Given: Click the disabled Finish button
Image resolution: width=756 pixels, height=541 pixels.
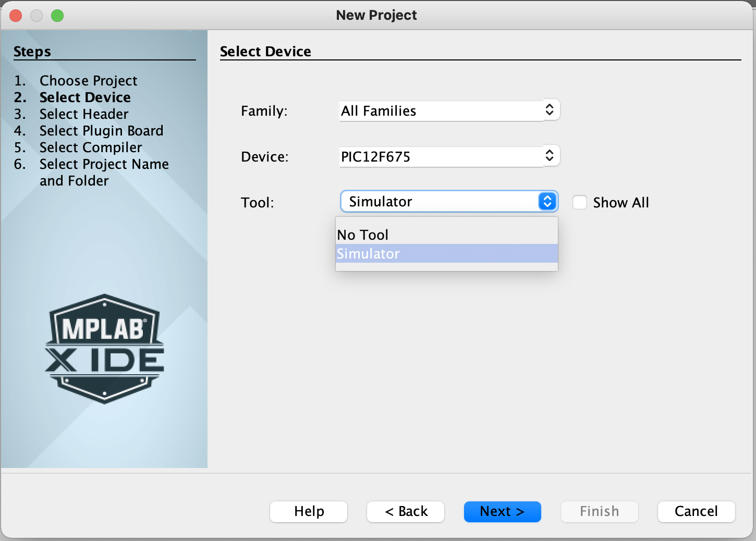Looking at the screenshot, I should pyautogui.click(x=599, y=511).
